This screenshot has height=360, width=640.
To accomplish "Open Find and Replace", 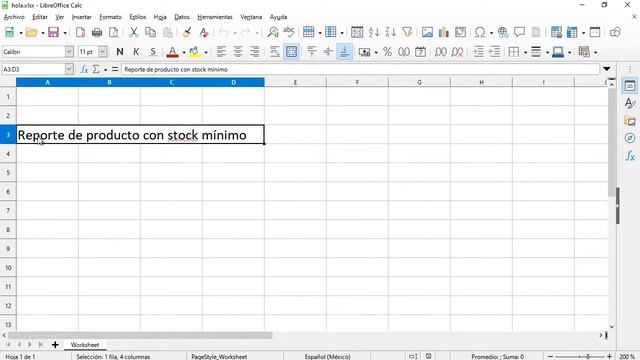I will [x=273, y=32].
